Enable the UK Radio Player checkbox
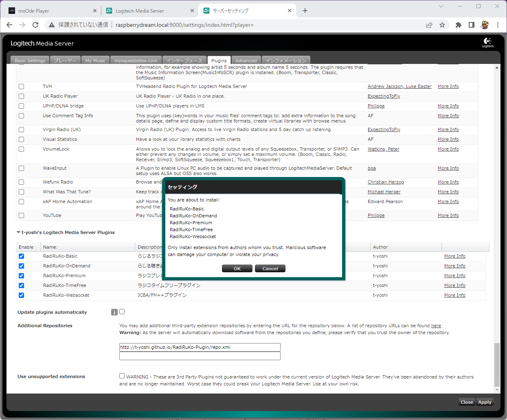The height and width of the screenshot is (420, 507). click(x=21, y=96)
